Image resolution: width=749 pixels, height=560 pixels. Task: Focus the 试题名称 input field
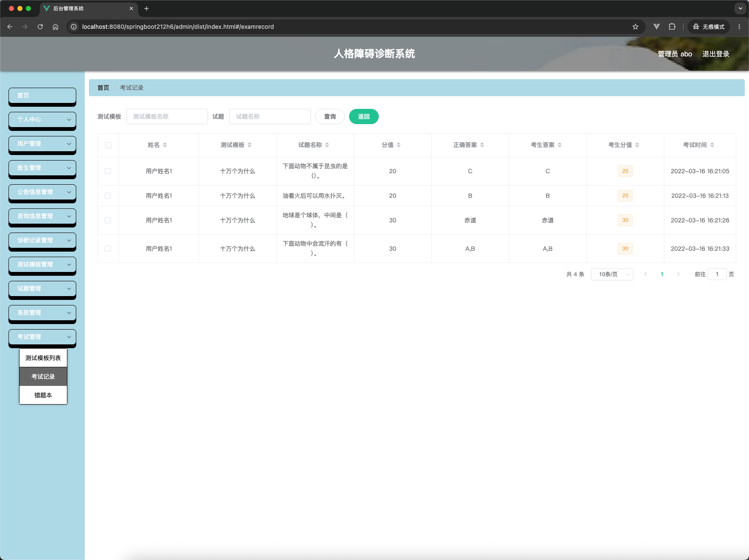(x=270, y=116)
